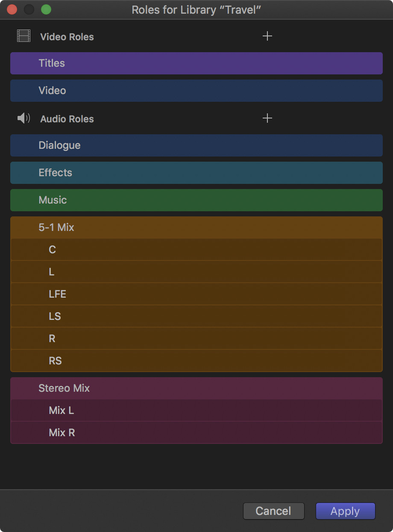This screenshot has height=532, width=393.
Task: Select the LFE subrole
Action: coord(196,294)
